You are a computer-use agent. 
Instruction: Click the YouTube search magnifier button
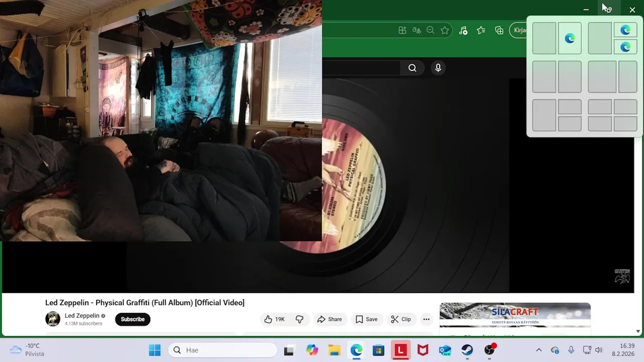click(412, 68)
